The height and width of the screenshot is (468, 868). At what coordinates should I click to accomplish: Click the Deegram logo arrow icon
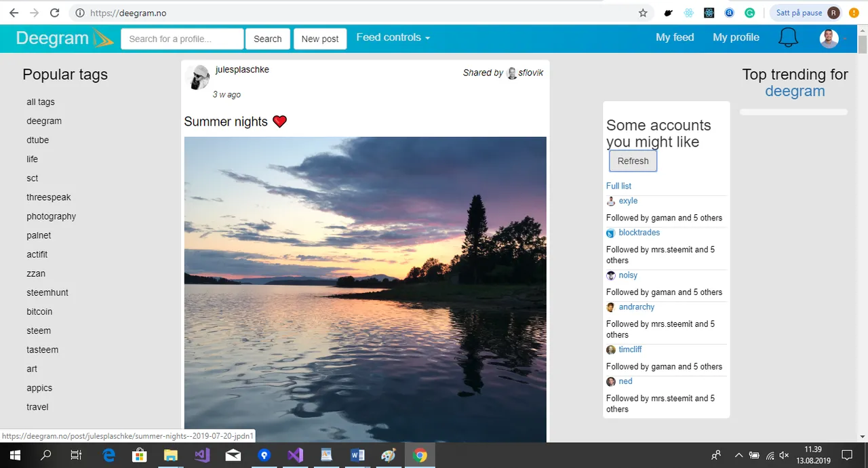tap(103, 39)
